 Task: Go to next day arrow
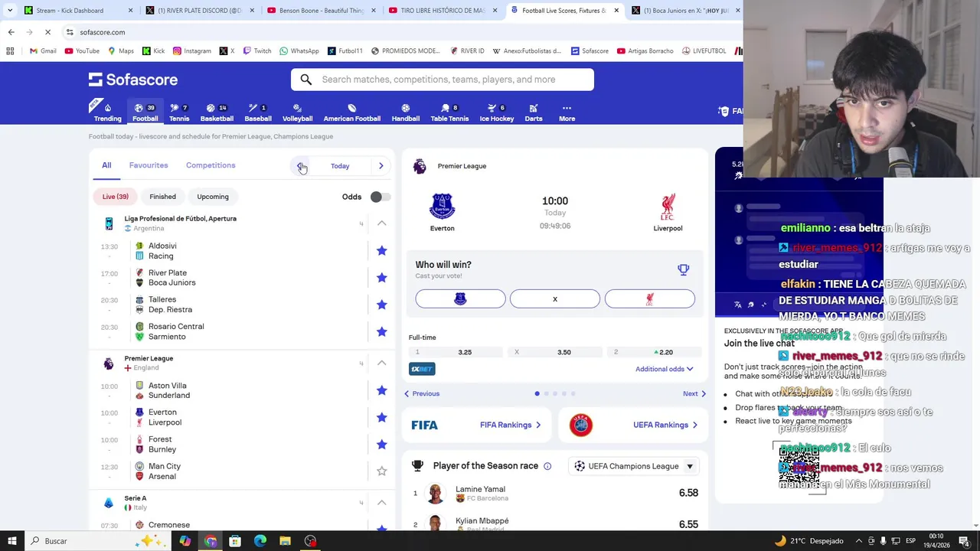click(x=381, y=166)
